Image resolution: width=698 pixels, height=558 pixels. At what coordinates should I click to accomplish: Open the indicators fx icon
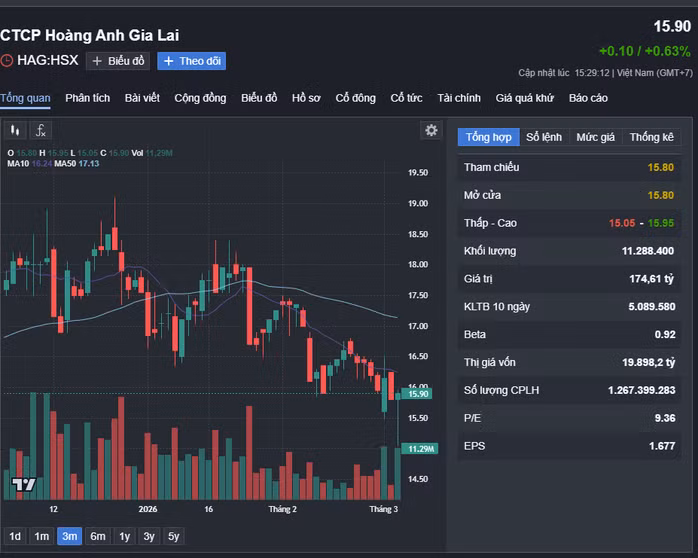[41, 130]
